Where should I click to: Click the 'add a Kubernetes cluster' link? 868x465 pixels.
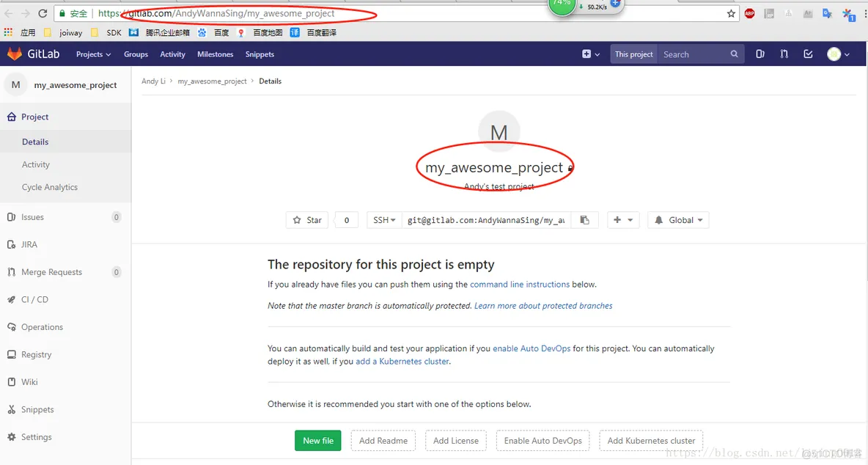tap(402, 361)
